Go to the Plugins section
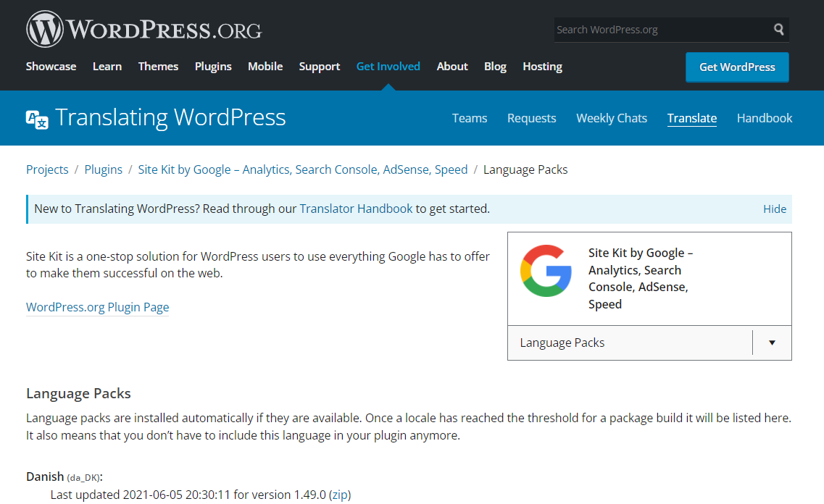 tap(213, 67)
